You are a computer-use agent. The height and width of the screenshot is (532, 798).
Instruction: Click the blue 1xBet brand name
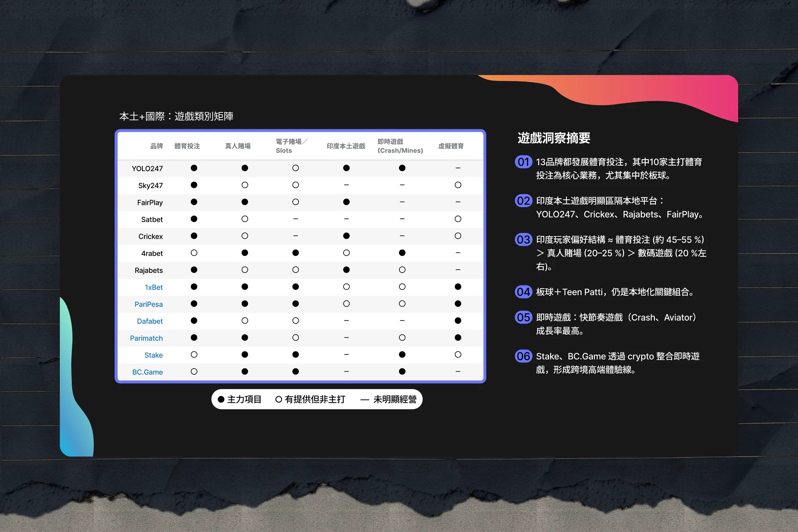click(x=154, y=287)
